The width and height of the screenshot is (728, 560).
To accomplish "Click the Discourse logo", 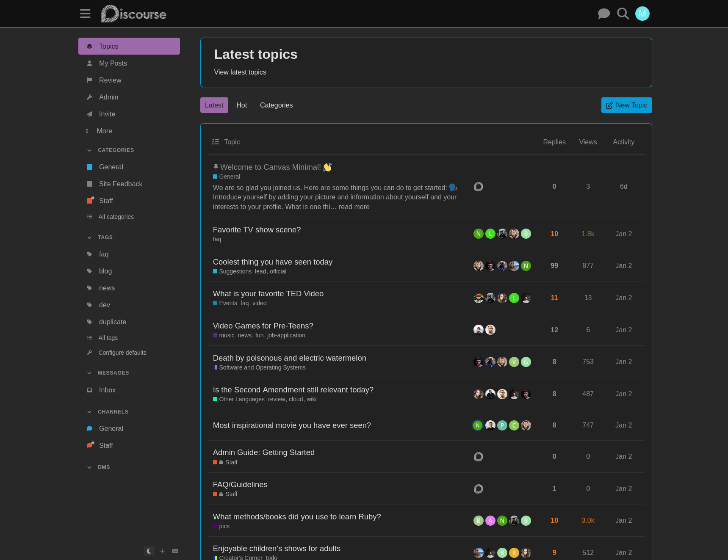I will pos(134,14).
